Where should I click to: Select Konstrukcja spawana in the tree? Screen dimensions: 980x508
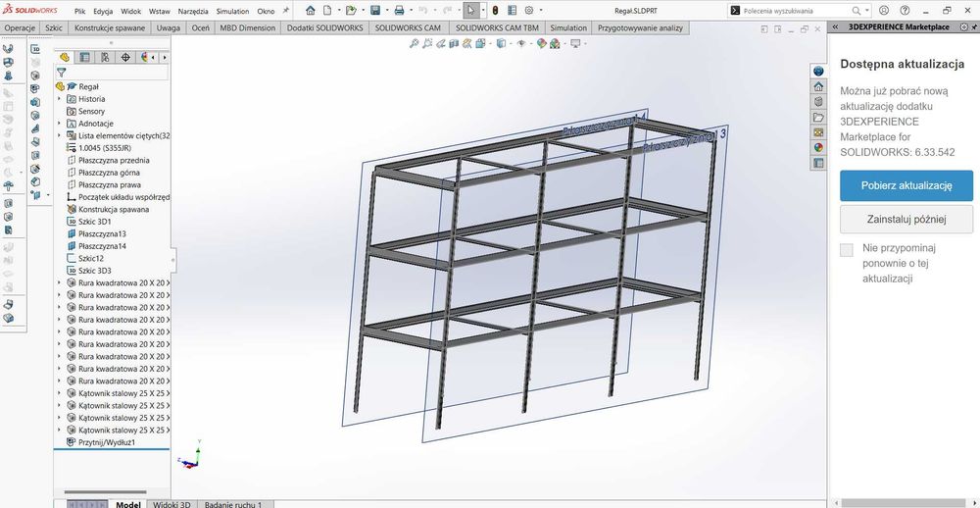tap(114, 210)
